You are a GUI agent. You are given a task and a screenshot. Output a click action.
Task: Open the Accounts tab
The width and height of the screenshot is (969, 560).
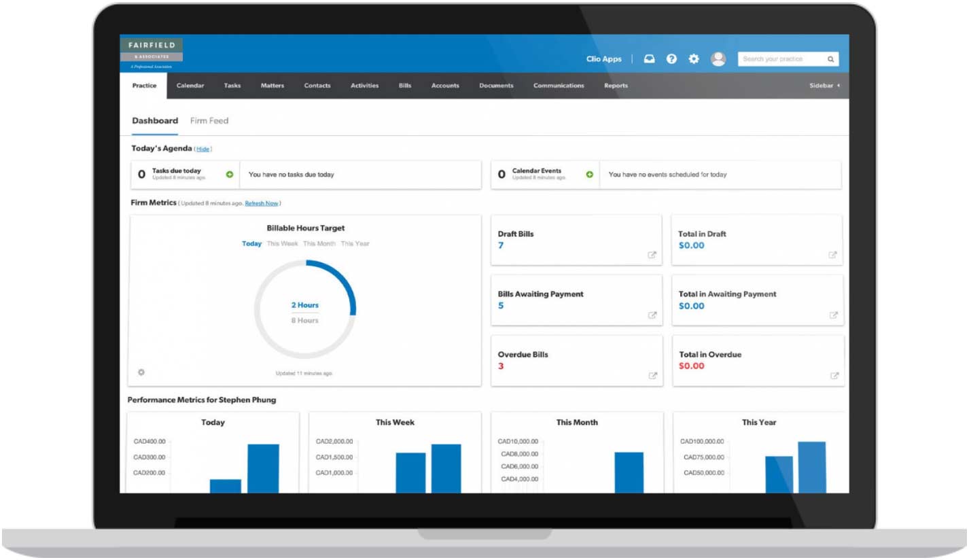[x=445, y=86]
